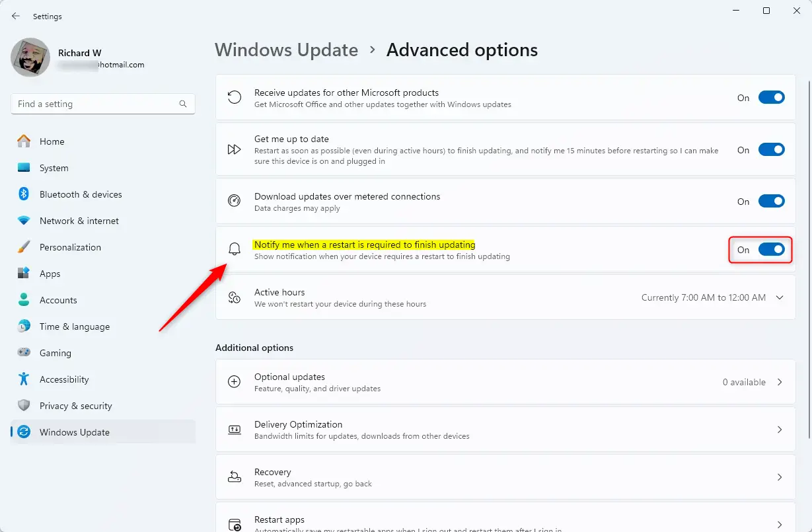
Task: Click the clock icon beside Active hours
Action: click(x=234, y=297)
